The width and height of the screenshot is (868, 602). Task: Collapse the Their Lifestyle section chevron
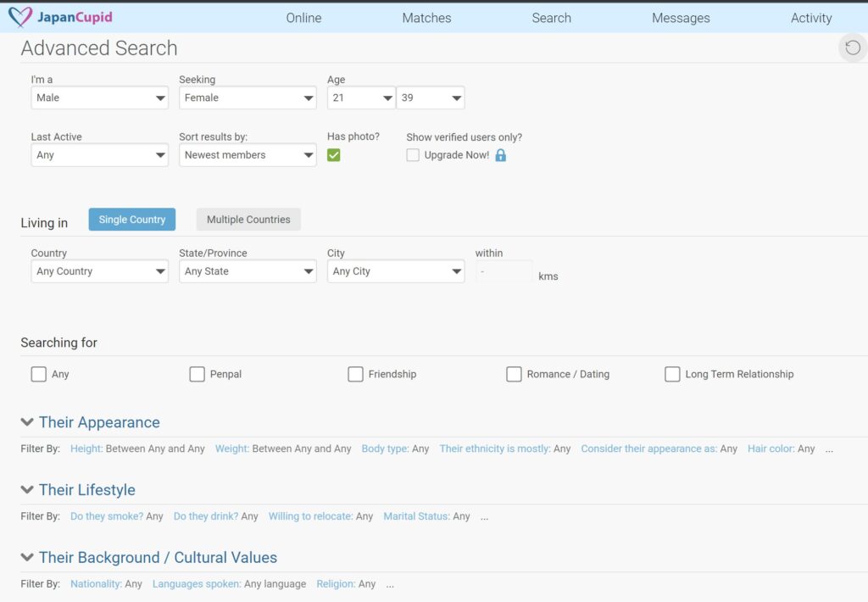tap(27, 490)
